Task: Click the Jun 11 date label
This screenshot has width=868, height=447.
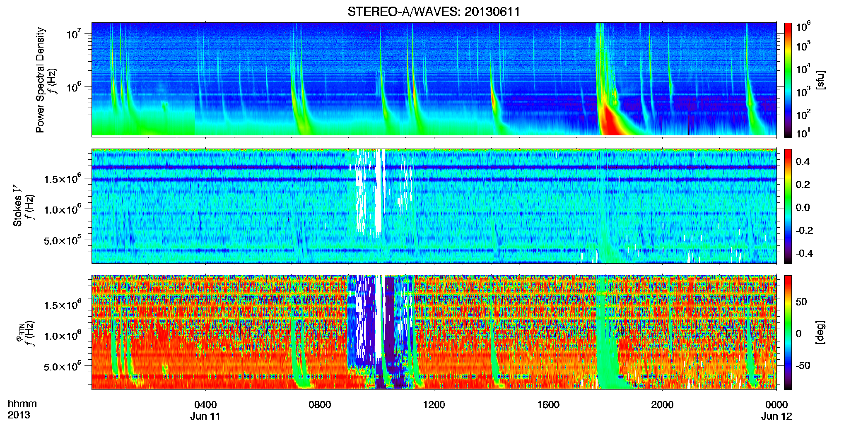Action: [x=205, y=416]
